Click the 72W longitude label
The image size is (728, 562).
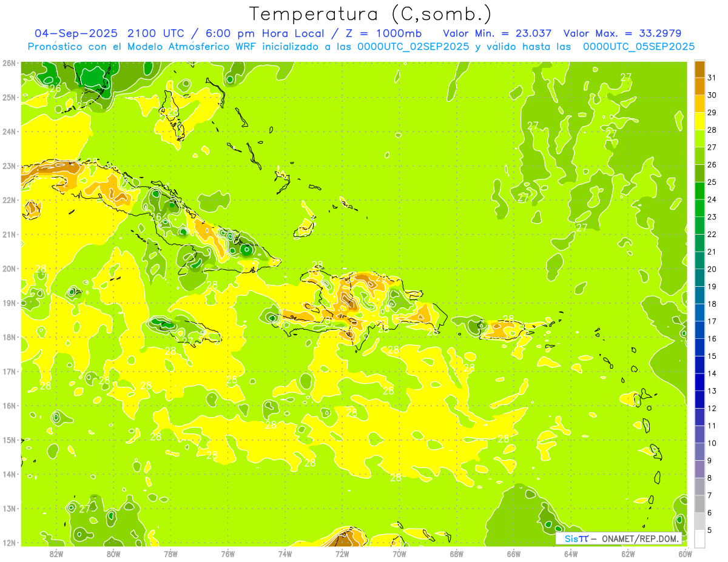pos(342,553)
